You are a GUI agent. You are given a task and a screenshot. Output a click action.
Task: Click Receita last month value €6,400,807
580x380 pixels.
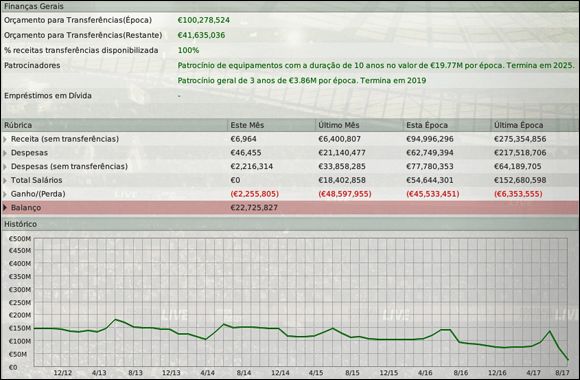(340, 139)
